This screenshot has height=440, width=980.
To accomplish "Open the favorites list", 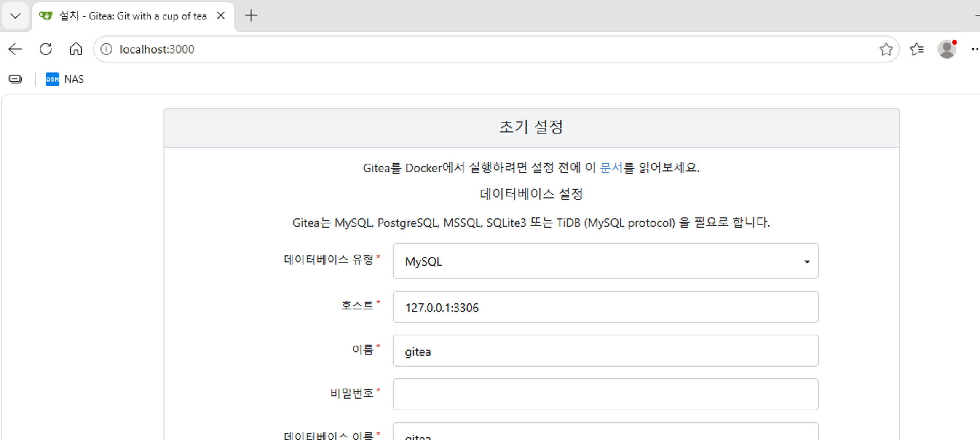I will [917, 49].
